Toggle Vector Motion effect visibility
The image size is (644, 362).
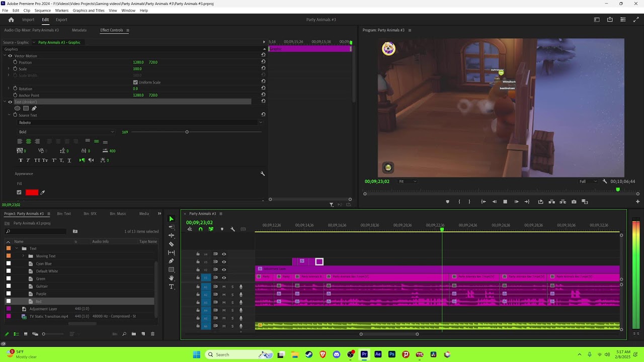tap(10, 56)
